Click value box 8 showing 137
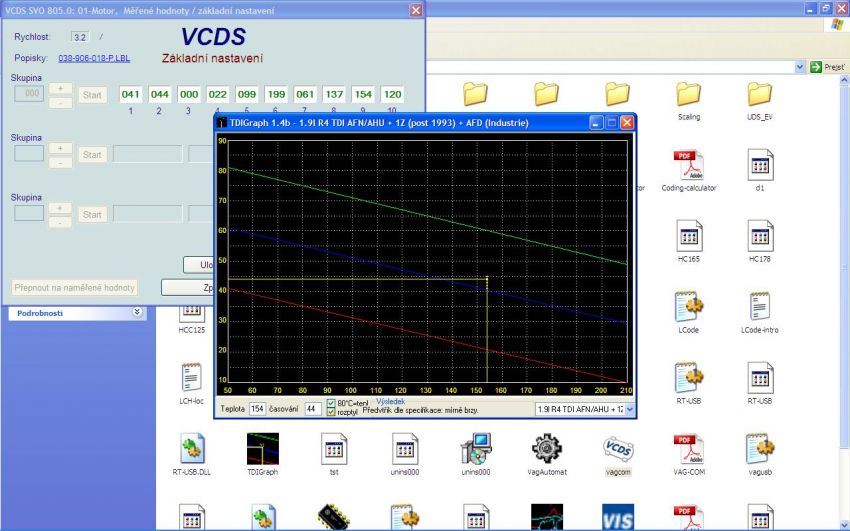The width and height of the screenshot is (850, 531). (334, 94)
